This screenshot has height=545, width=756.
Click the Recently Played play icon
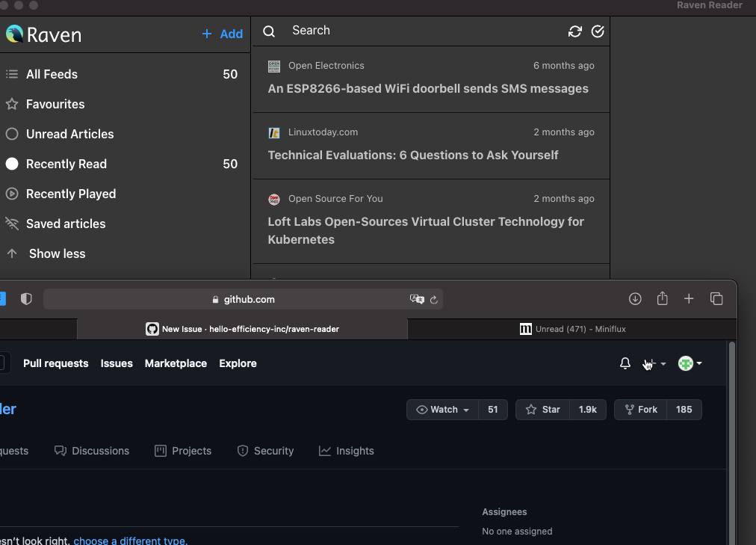12,194
